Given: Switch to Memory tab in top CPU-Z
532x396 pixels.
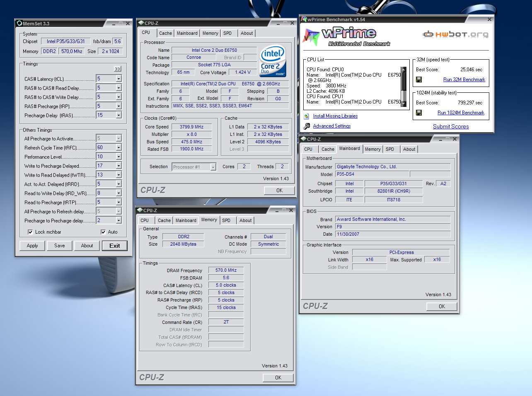Looking at the screenshot, I should 210,33.
